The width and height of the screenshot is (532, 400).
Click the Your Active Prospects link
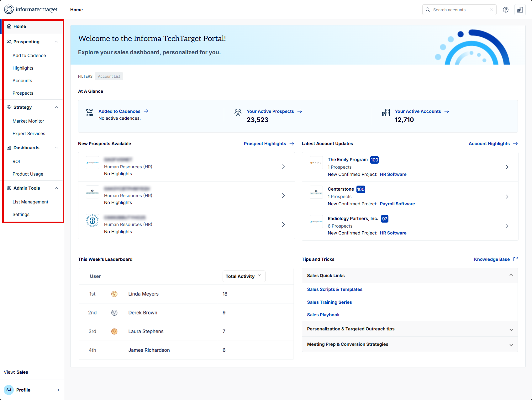[x=270, y=111]
